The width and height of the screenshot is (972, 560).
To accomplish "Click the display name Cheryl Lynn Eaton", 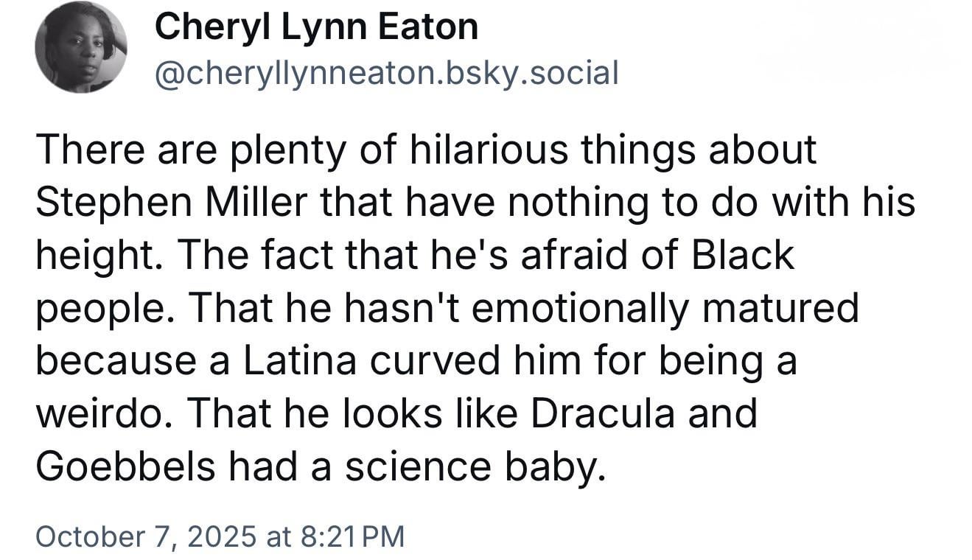I will coord(316,28).
